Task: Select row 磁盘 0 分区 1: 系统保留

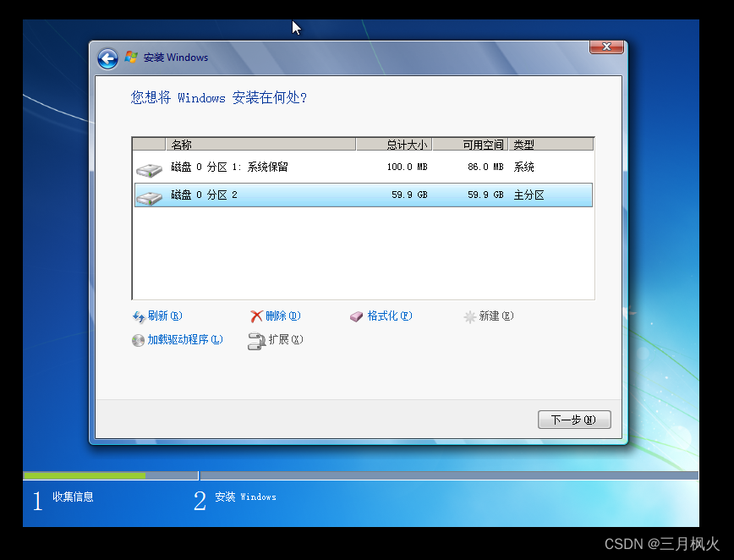Action: 364,167
